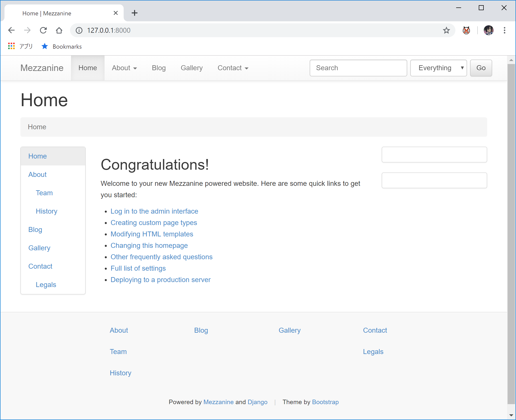
Task: Click the browser back arrow
Action: tap(11, 30)
